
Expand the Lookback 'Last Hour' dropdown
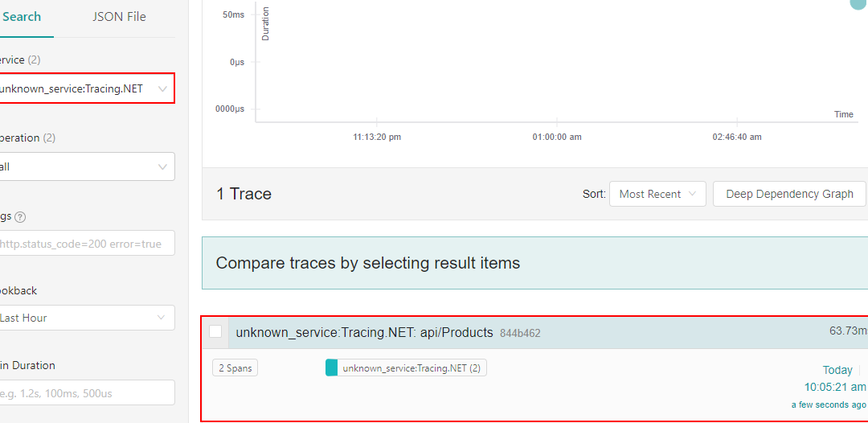(x=84, y=318)
